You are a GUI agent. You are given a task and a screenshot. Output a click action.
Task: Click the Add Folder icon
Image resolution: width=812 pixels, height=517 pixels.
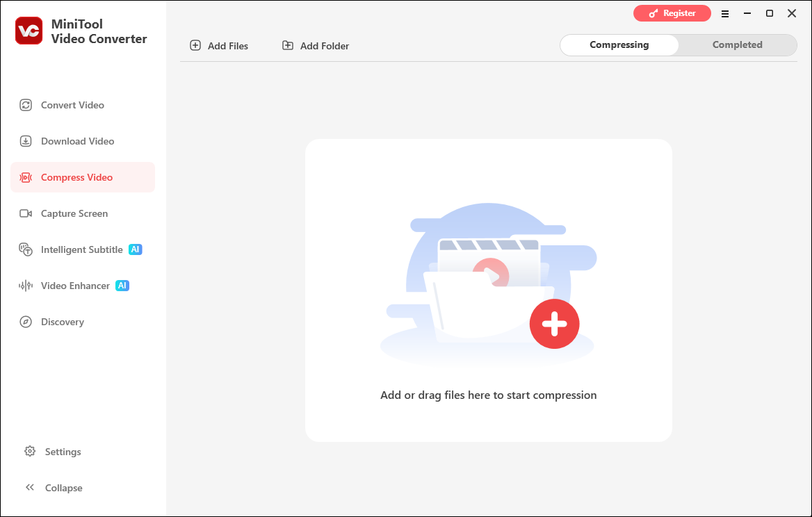[287, 46]
